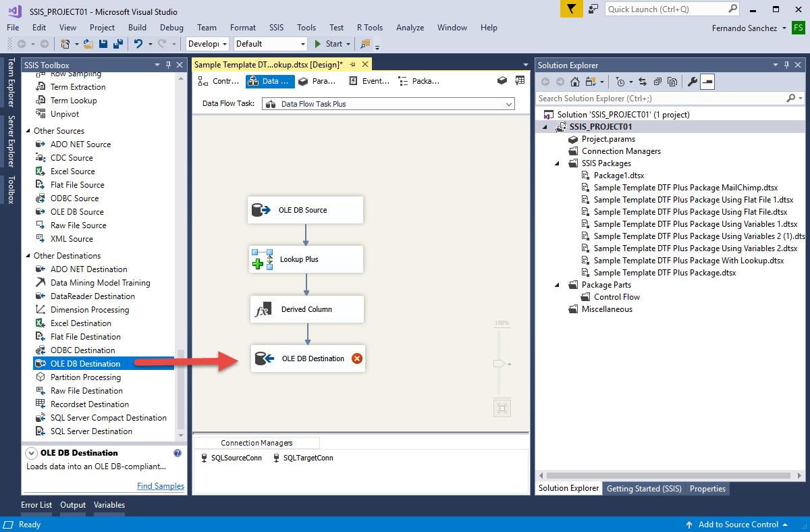Open the SSIS menu
The height and width of the screenshot is (532, 810).
click(x=277, y=28)
